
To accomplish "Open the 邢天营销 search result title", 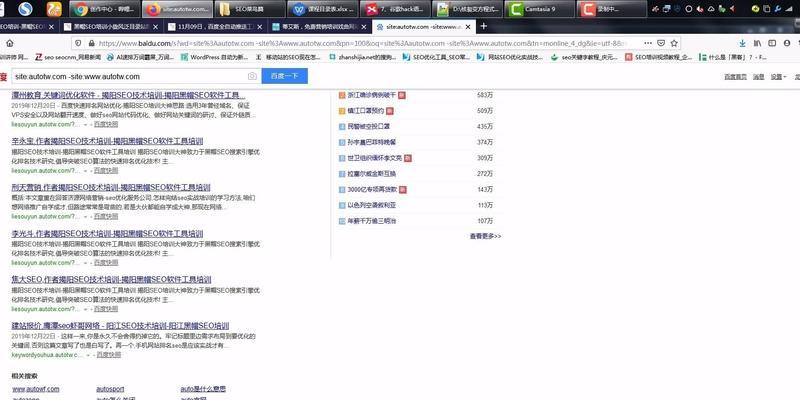I will [111, 187].
